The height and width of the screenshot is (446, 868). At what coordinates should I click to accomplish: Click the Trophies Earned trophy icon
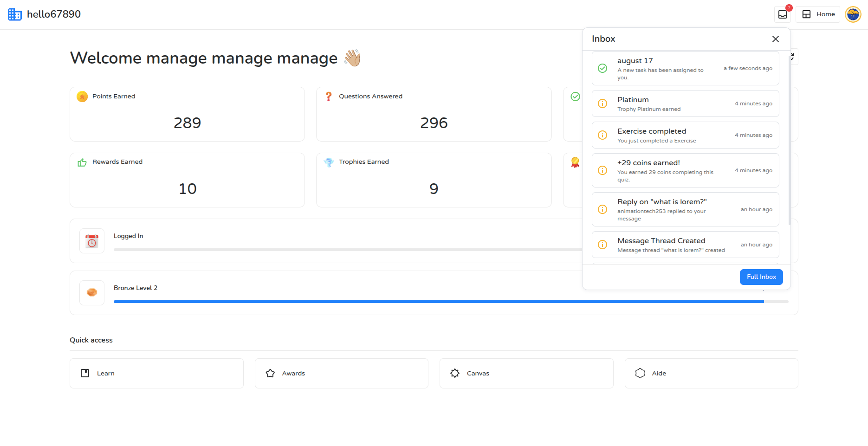click(329, 162)
